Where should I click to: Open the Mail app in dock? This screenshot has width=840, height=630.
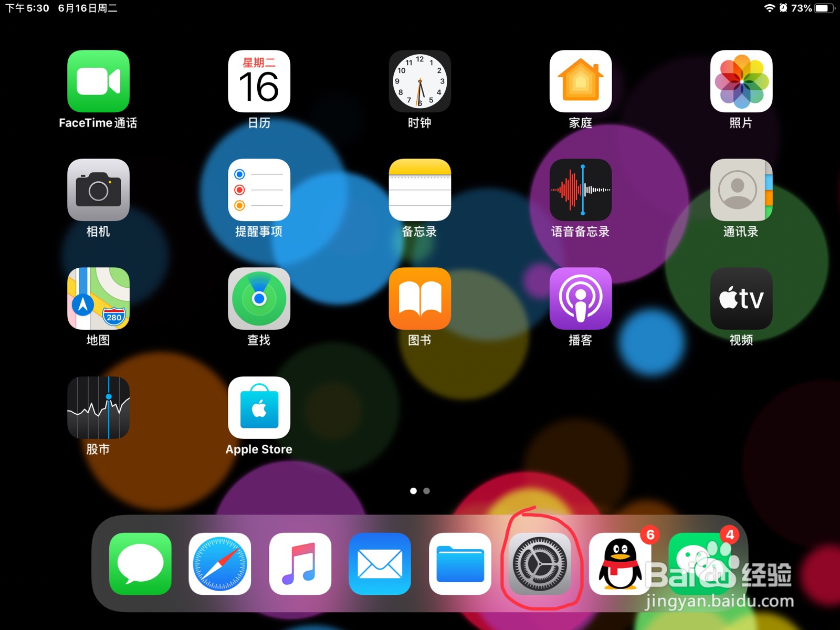pyautogui.click(x=380, y=564)
